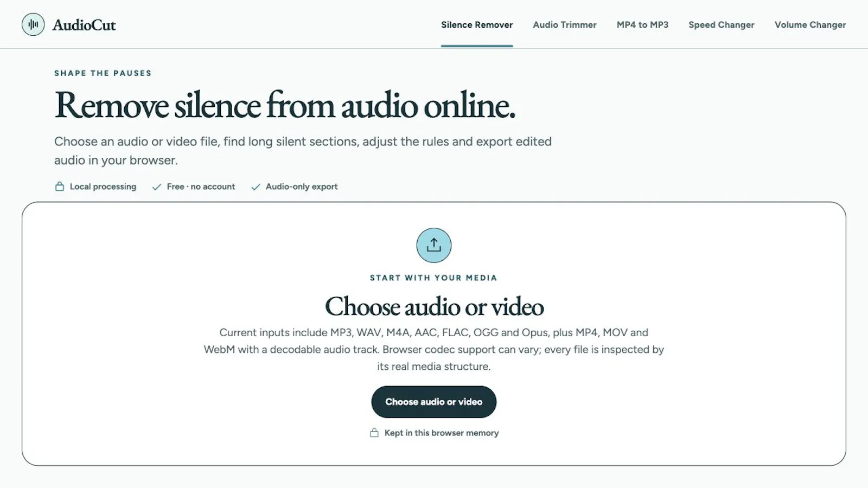
Task: Click the 'Choose audio or video' heading text
Action: [434, 306]
